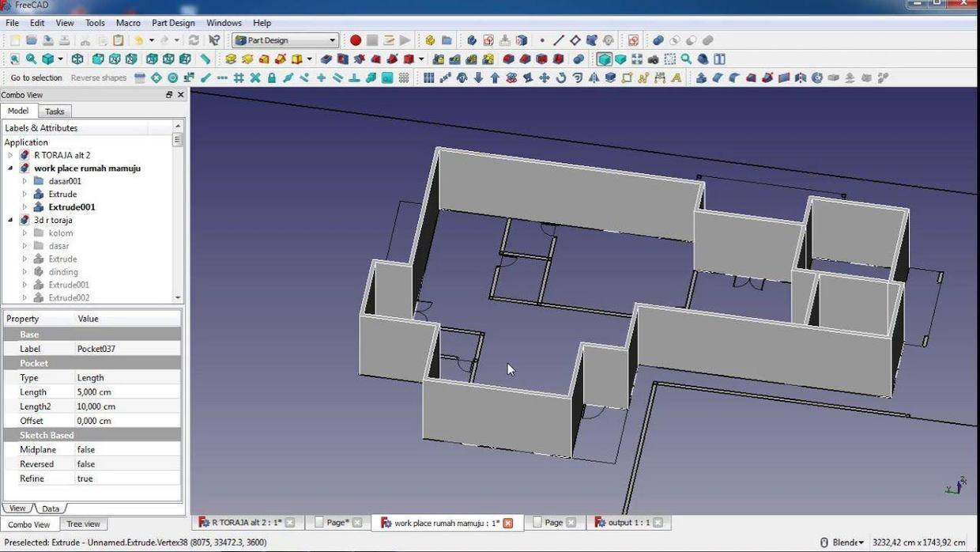Image resolution: width=980 pixels, height=552 pixels.
Task: Select the lock snap icon
Action: point(272,78)
